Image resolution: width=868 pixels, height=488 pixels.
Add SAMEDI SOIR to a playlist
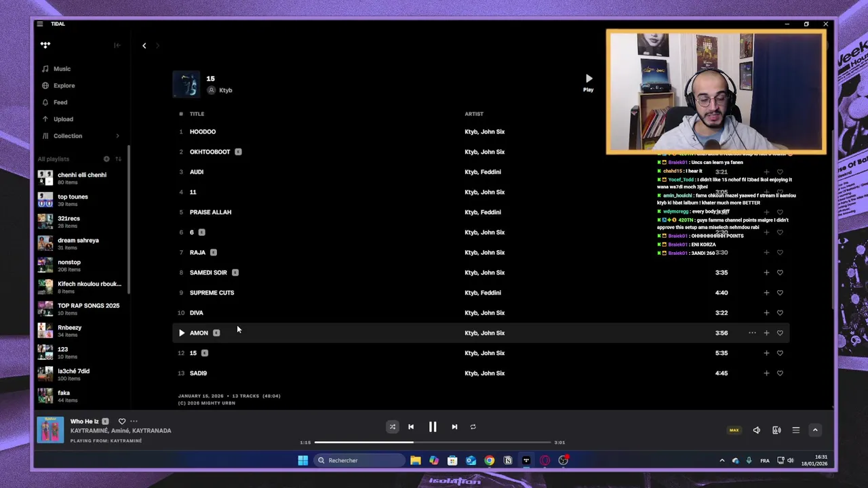pos(766,272)
